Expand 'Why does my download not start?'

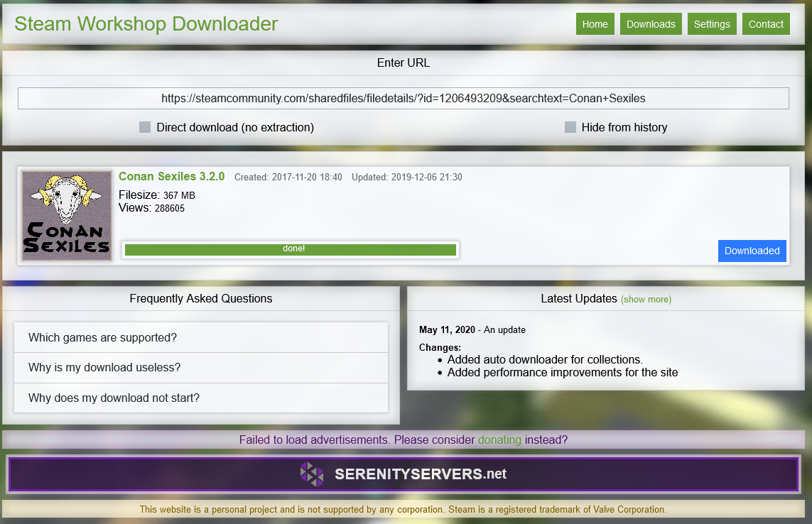201,398
